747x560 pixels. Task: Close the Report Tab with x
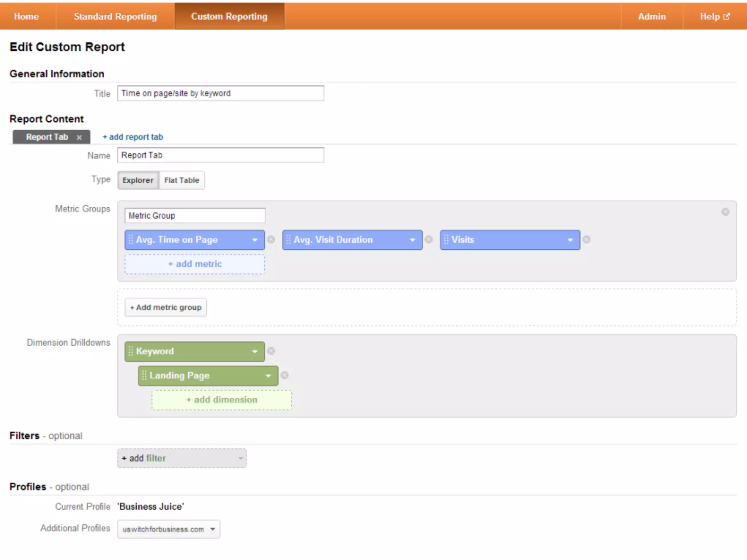coord(79,137)
